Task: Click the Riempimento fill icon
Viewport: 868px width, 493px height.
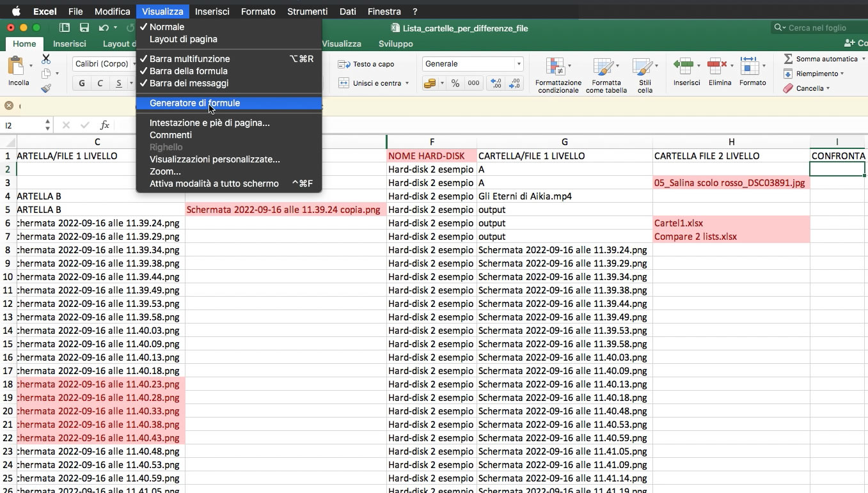Action: (x=788, y=74)
